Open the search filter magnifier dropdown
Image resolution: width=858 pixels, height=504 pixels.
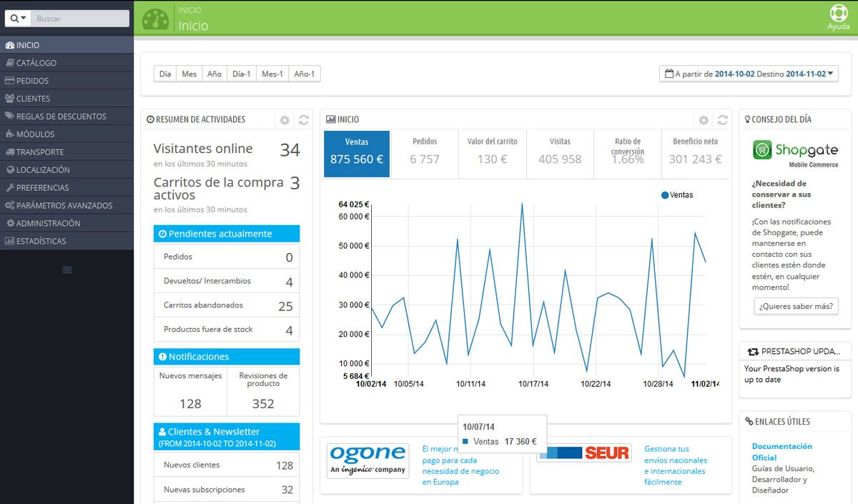click(x=19, y=19)
